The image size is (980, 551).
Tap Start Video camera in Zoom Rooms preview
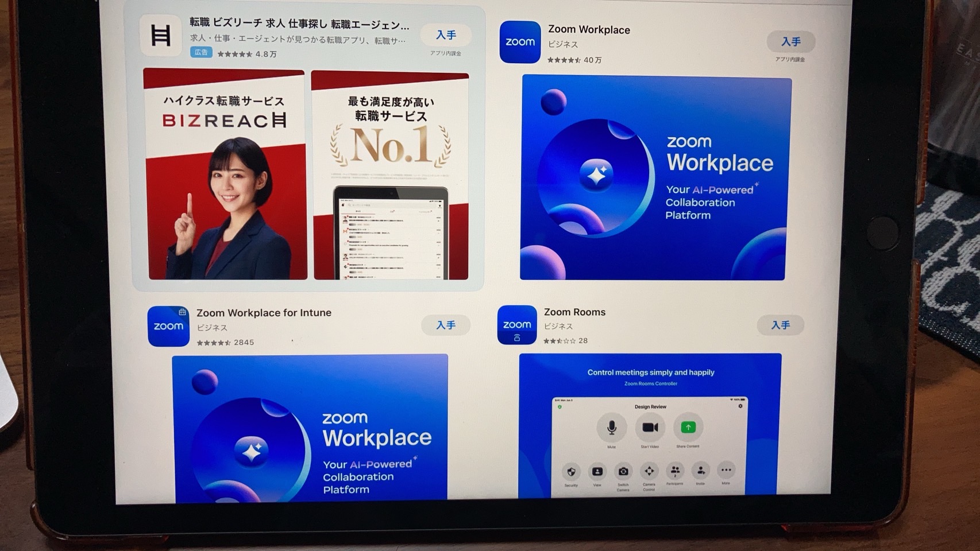coord(650,428)
